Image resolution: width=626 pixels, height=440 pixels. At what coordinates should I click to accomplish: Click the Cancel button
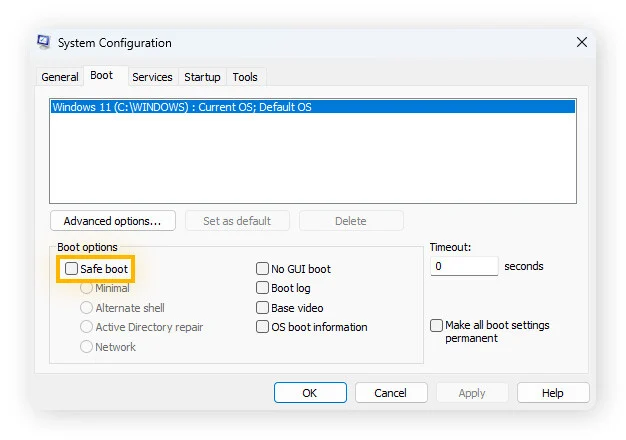coord(391,393)
